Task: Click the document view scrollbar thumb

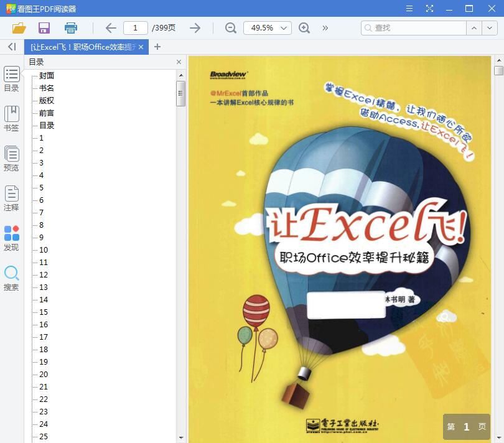Action: coord(498,70)
